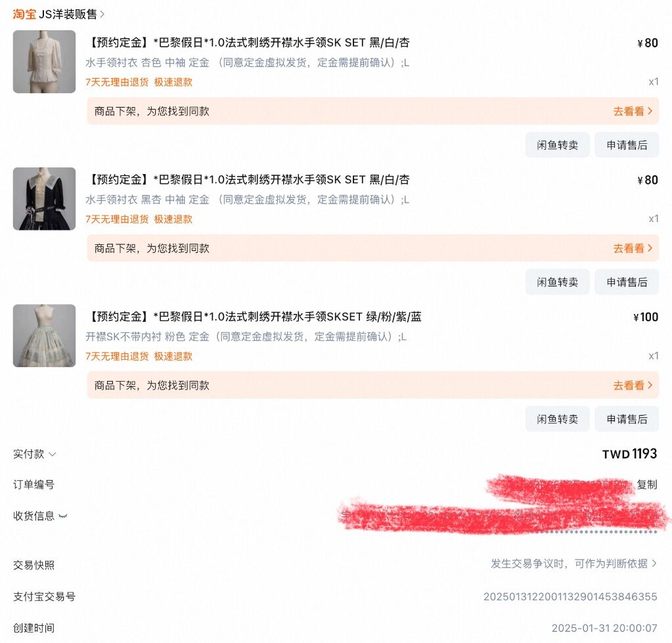Click 去看看 for the first item
The height and width of the screenshot is (643, 672).
tap(633, 112)
